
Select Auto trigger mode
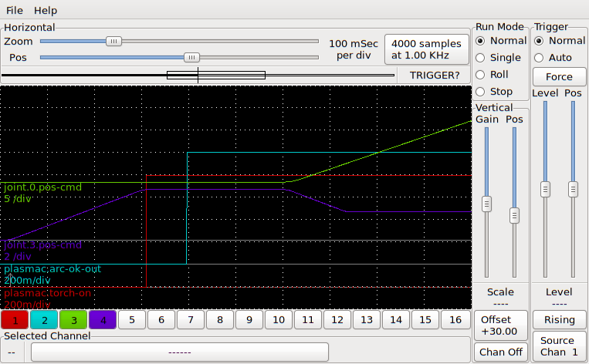point(553,57)
